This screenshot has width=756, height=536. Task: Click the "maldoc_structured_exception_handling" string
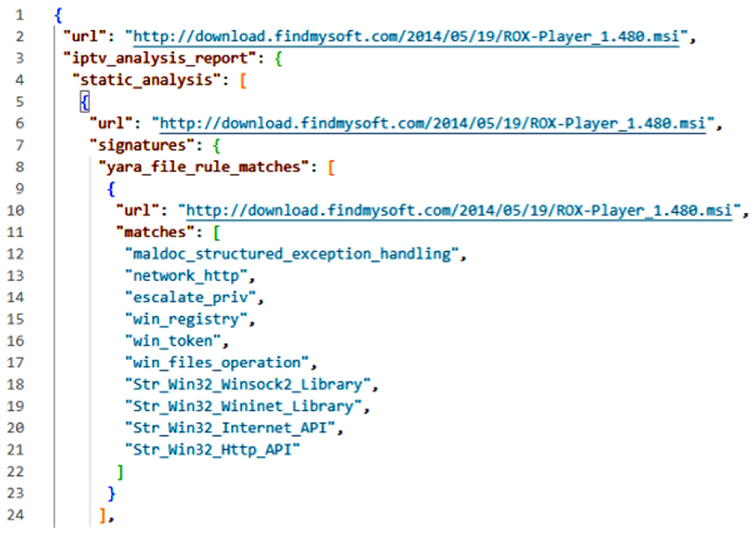(292, 254)
